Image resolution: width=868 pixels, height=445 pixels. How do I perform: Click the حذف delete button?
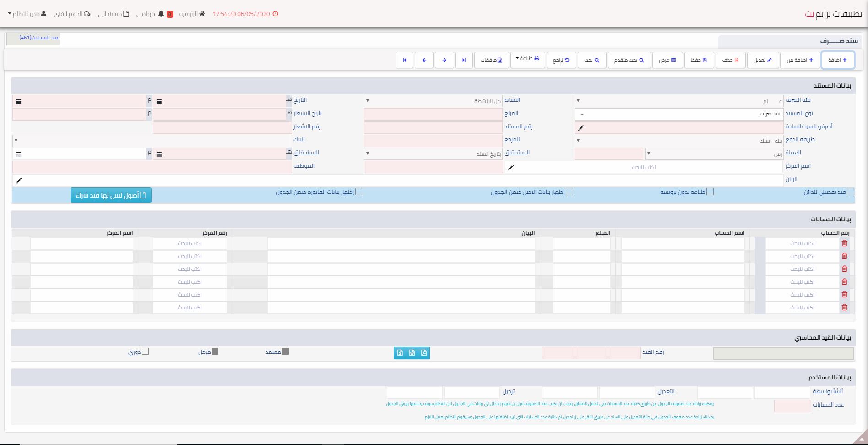pyautogui.click(x=730, y=60)
